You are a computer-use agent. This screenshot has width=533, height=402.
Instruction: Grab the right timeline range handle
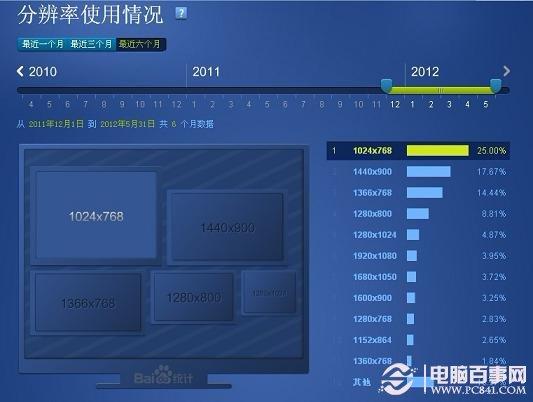point(496,86)
